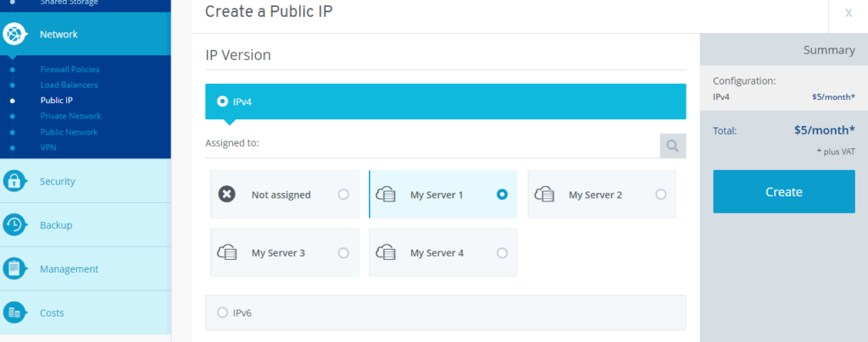The width and height of the screenshot is (868, 342).
Task: Select the My Server 4 radio button
Action: pyautogui.click(x=502, y=253)
